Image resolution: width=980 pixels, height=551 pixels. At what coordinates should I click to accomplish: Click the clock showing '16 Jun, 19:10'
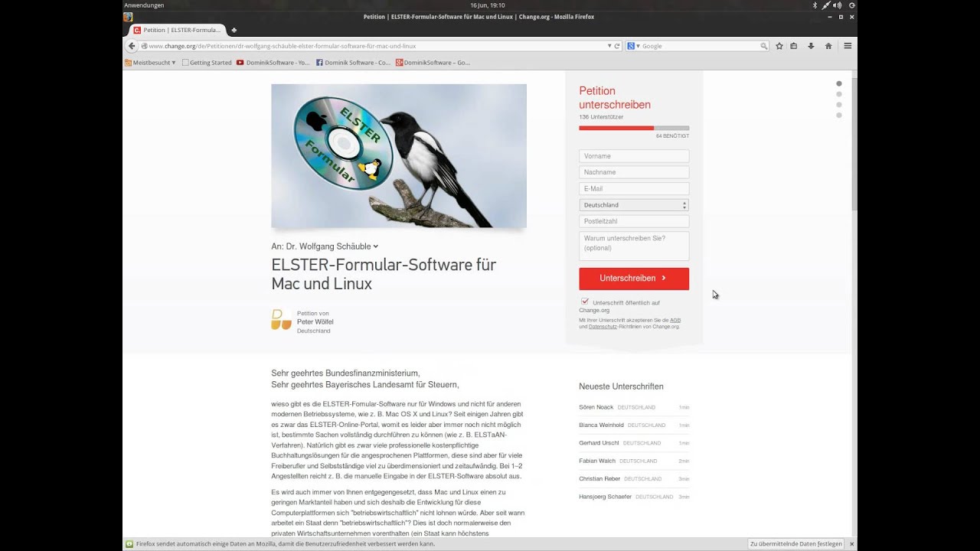(488, 5)
